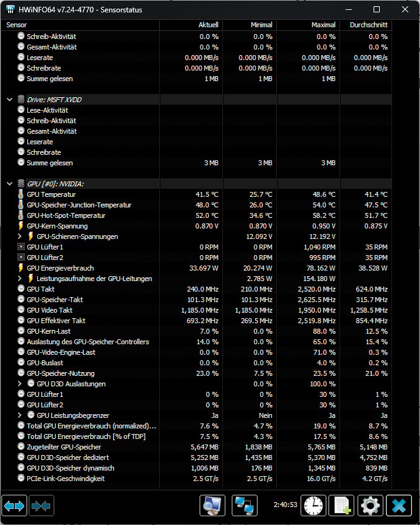Click the lightning icon beside GPU-Kern-Spannung
This screenshot has width=420, height=525.
(x=21, y=226)
